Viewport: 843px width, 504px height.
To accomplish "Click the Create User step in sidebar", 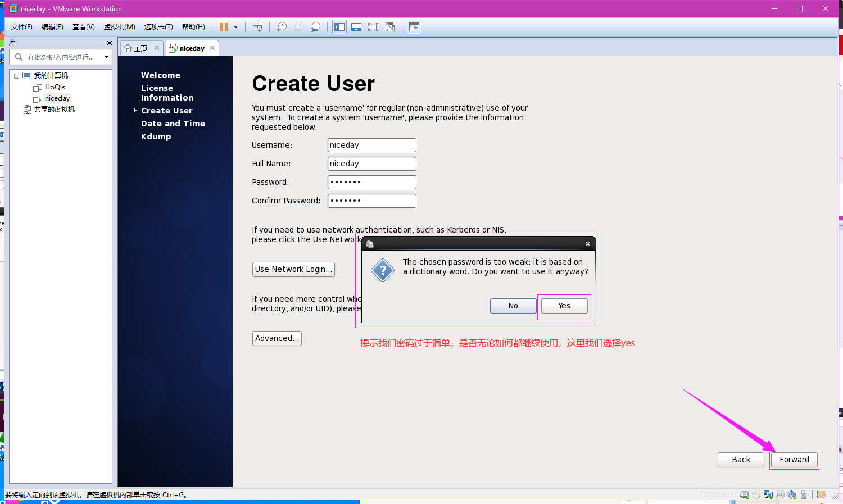I will coord(167,111).
